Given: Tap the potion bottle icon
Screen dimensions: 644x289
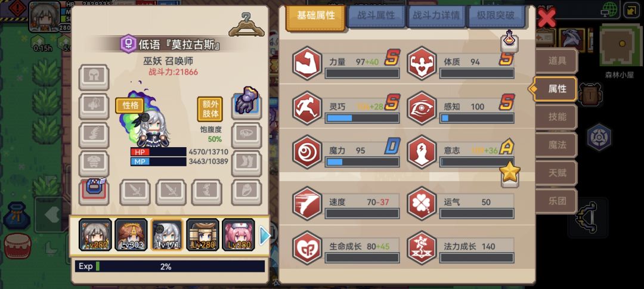Looking at the screenshot, I should tap(509, 41).
